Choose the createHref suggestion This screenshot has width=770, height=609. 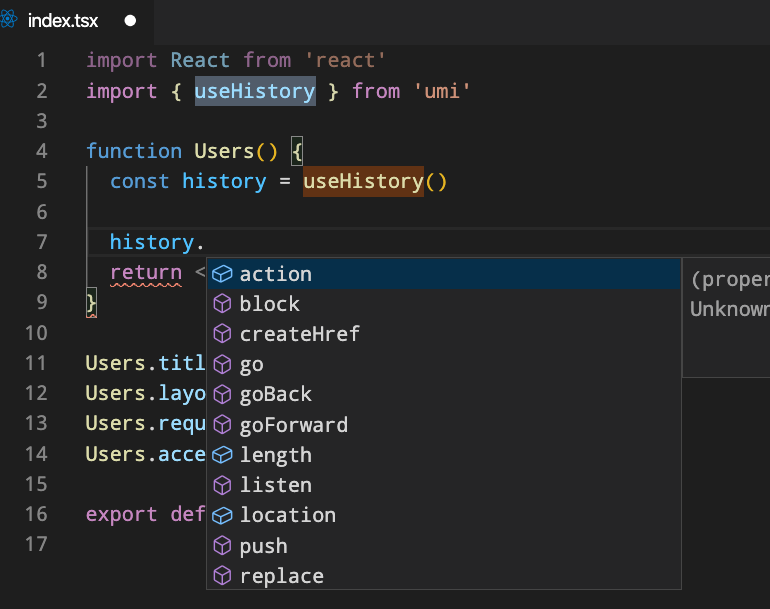(444, 334)
